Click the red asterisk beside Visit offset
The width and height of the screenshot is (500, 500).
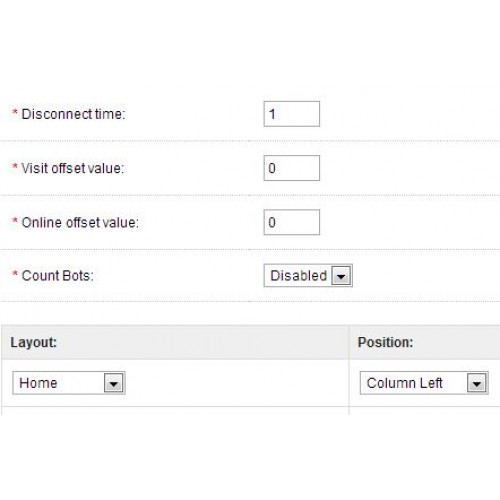(15, 166)
